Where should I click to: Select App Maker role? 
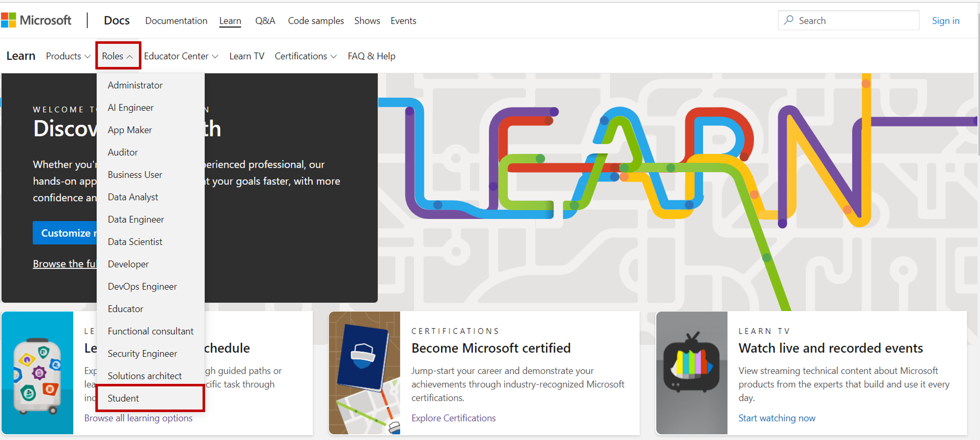coord(151,130)
